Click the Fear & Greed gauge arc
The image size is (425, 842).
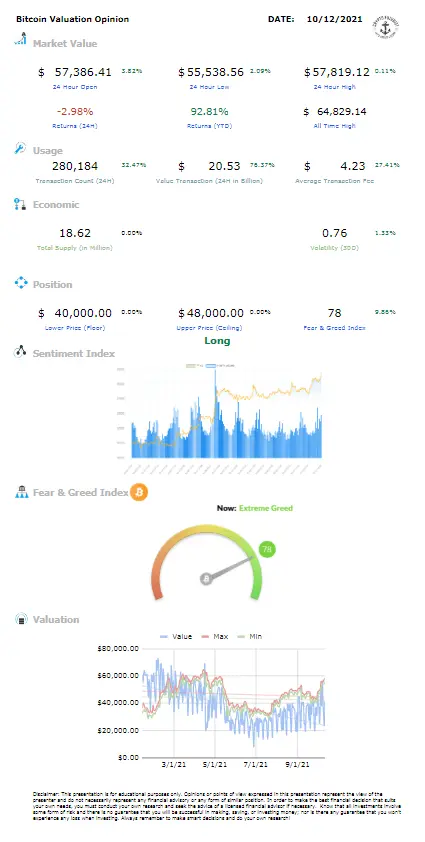206,561
